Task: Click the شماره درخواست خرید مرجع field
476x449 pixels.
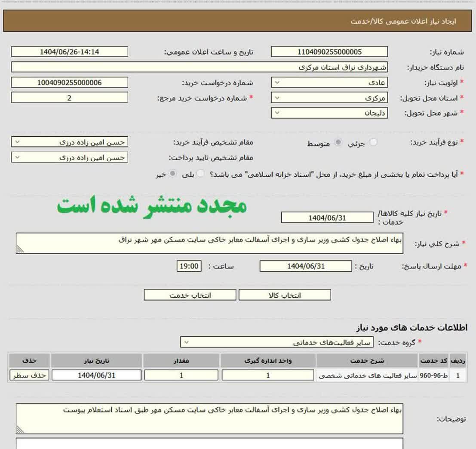Action: point(69,98)
